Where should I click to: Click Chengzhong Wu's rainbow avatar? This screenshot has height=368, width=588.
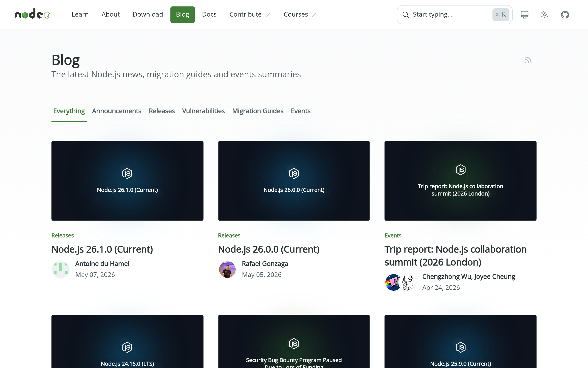click(393, 282)
